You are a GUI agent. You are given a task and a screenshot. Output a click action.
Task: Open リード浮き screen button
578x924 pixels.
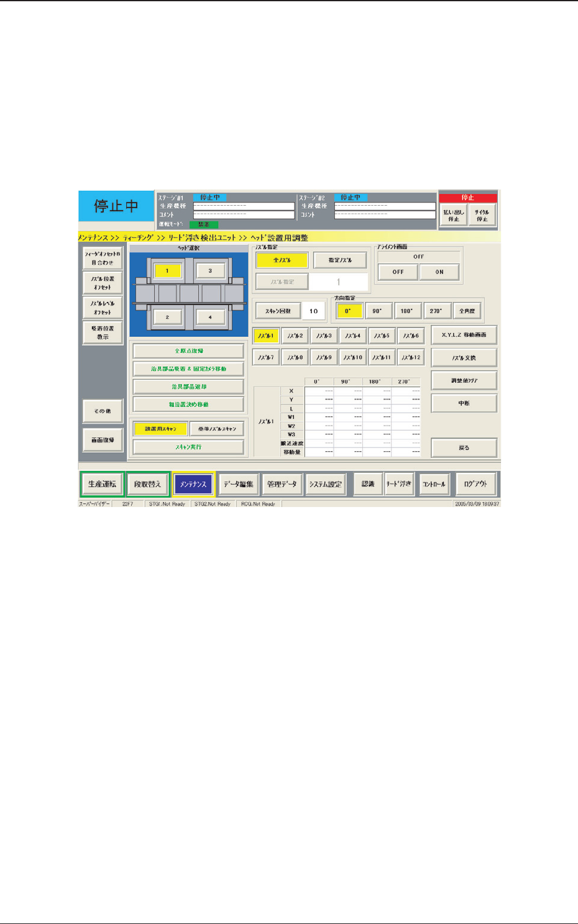(x=398, y=484)
